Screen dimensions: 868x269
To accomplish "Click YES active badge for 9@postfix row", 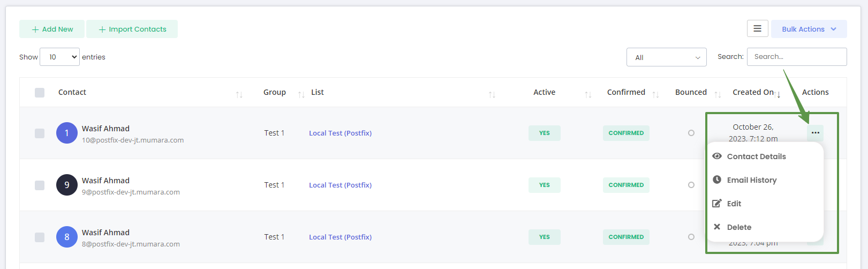I will (545, 185).
